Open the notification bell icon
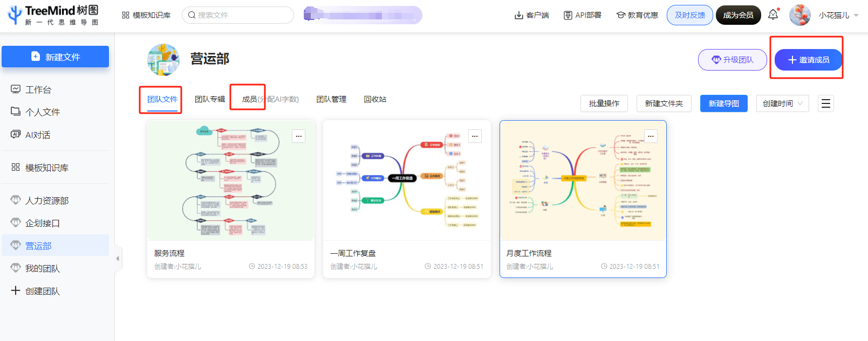The width and height of the screenshot is (868, 341). click(x=773, y=15)
